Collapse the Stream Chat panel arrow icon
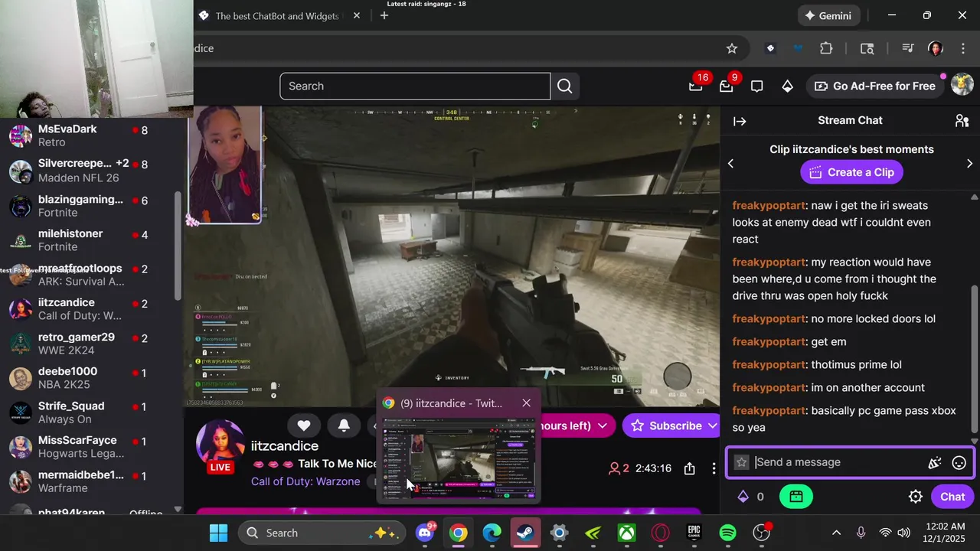This screenshot has width=980, height=551. [740, 121]
